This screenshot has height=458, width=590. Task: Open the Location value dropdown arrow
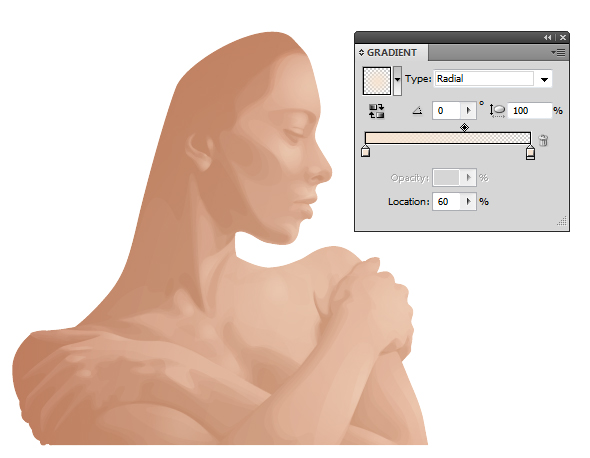tap(468, 202)
